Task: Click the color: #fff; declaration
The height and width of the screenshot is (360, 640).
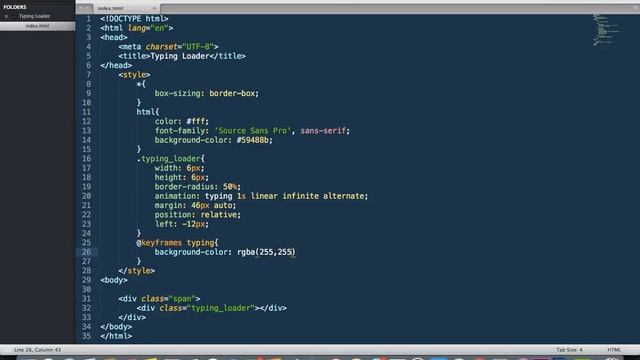Action: [182, 121]
